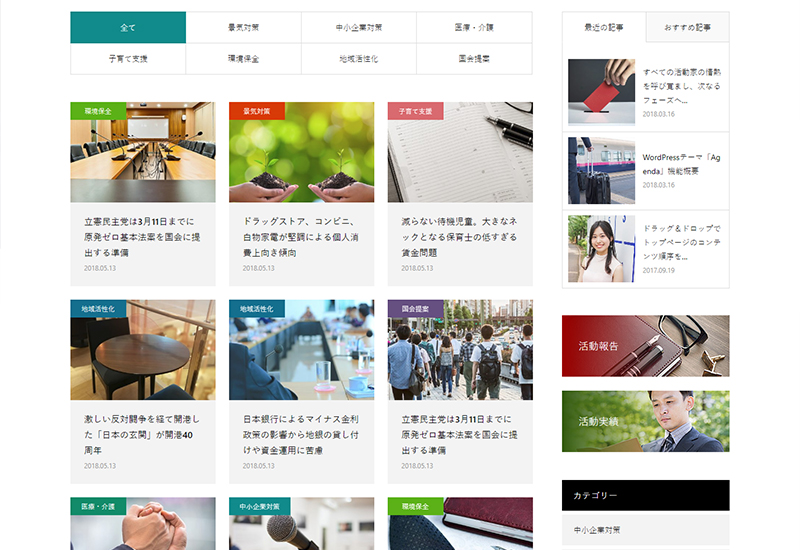The image size is (800, 550).
Task: Select the 景気対策 filter tab
Action: [243, 28]
